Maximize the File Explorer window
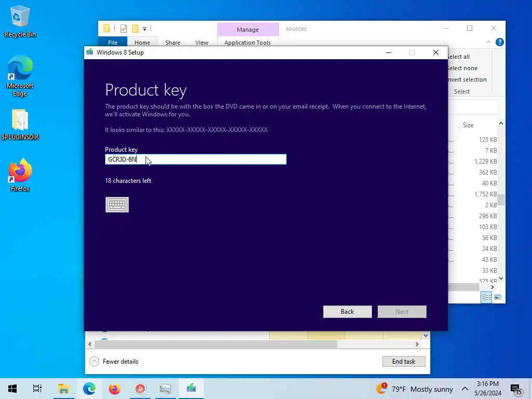Viewport: 532px width, 399px height. (470, 28)
